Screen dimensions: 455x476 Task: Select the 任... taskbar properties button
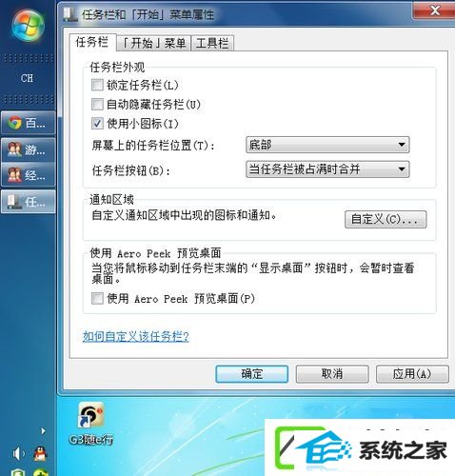pos(29,201)
